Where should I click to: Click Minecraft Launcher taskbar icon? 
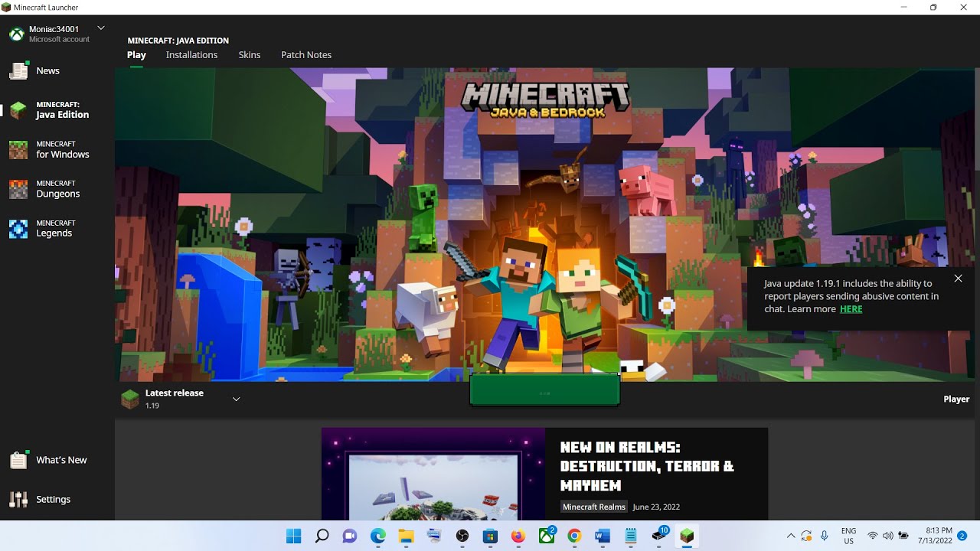point(687,536)
